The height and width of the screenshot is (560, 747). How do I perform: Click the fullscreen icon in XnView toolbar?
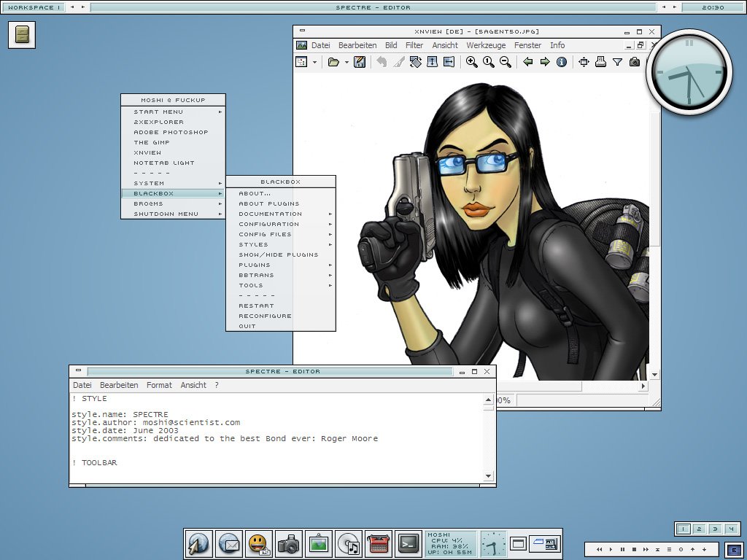click(584, 62)
